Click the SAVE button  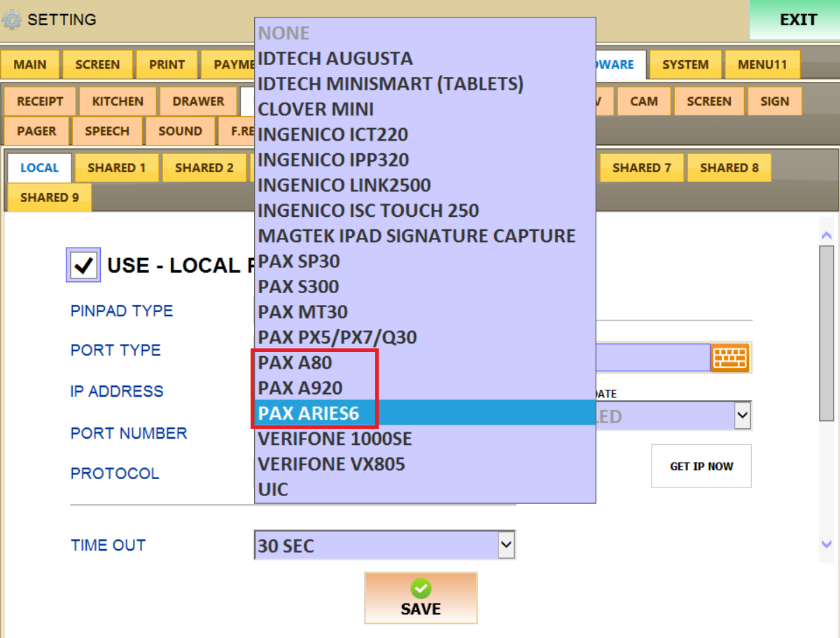coord(421,598)
